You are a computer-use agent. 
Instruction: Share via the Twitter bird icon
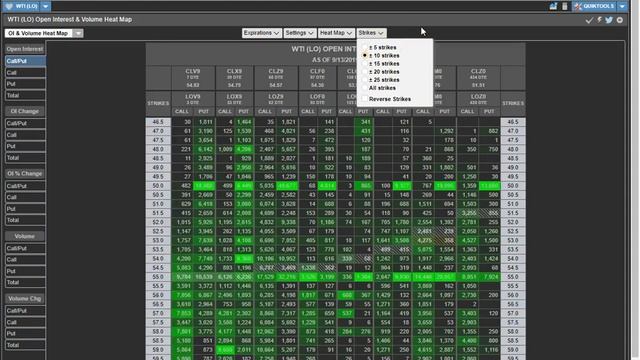tap(609, 20)
